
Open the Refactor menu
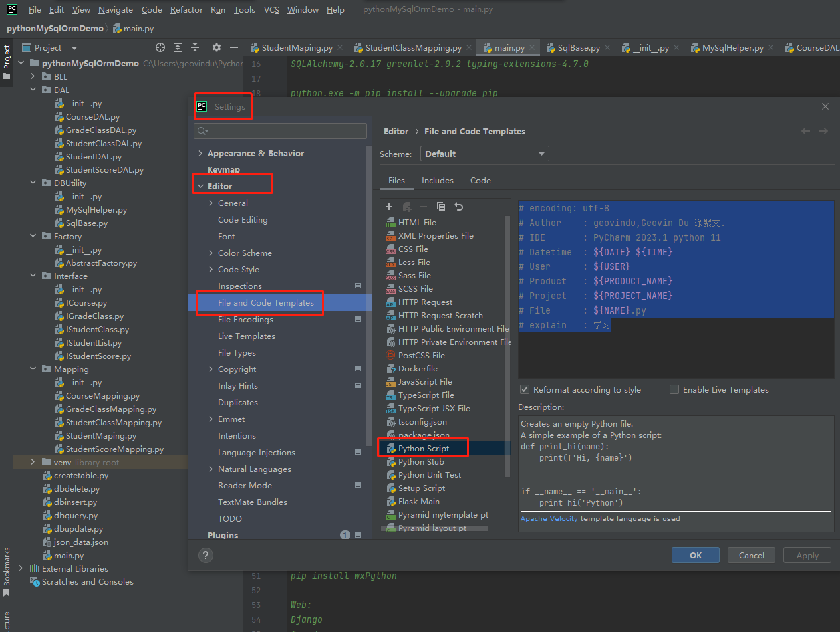coord(186,10)
